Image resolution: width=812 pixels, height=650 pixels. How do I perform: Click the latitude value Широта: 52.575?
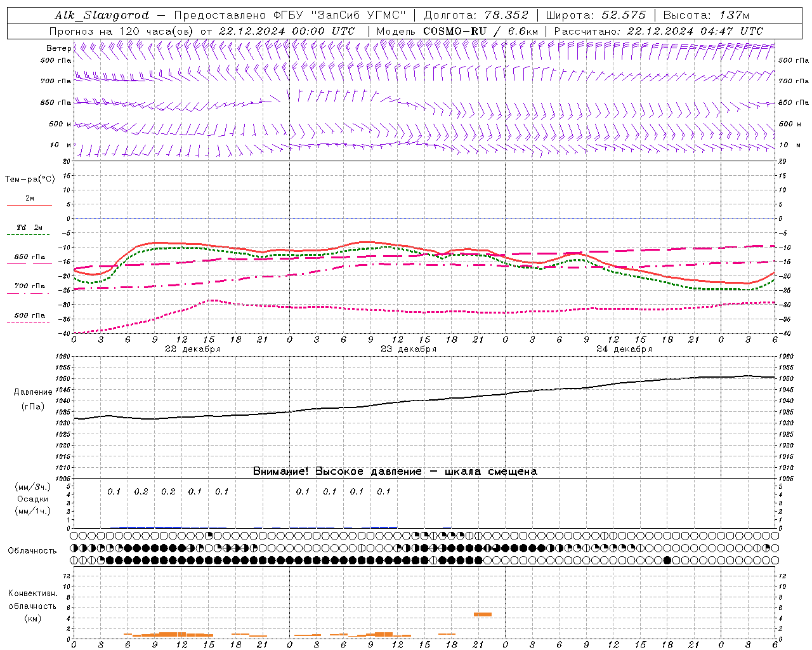coord(596,15)
